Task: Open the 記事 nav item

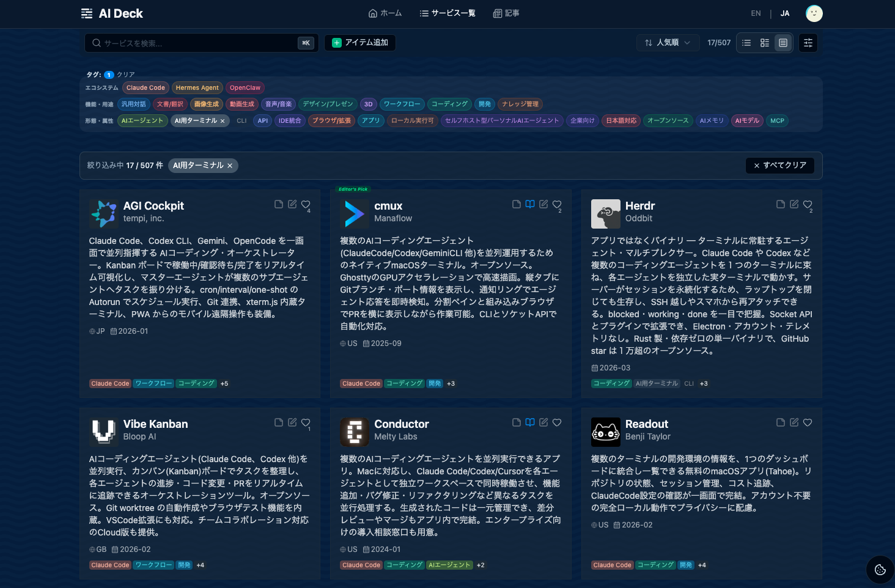Action: [x=506, y=13]
